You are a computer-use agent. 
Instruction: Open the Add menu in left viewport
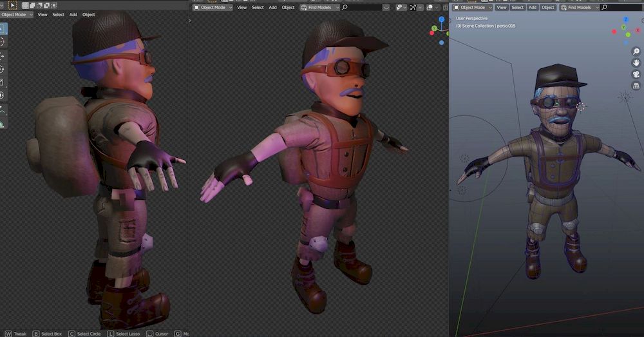click(73, 14)
